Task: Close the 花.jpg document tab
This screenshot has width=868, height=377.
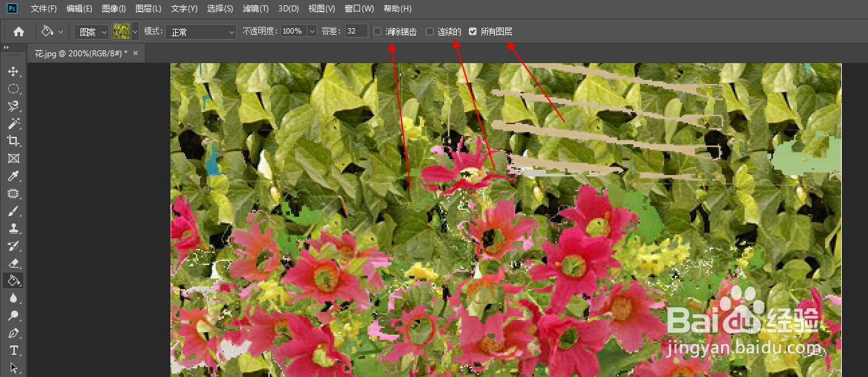Action: click(135, 53)
